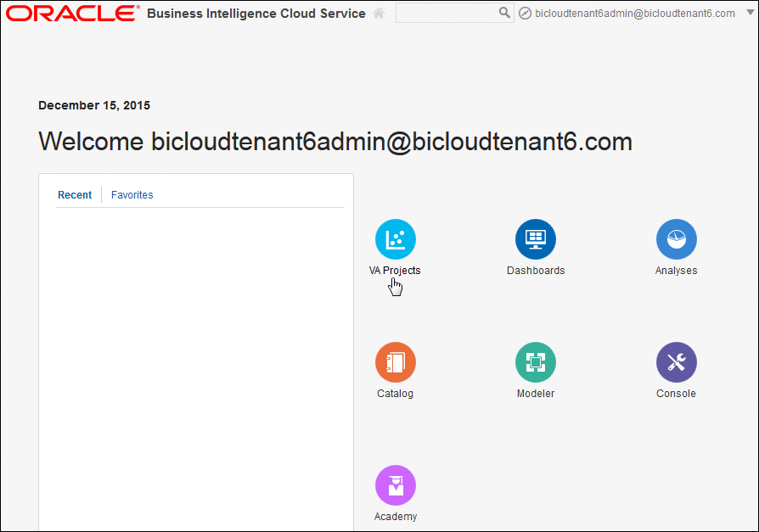Viewport: 759px width, 532px height.
Task: Click the Oracle logo
Action: [73, 13]
